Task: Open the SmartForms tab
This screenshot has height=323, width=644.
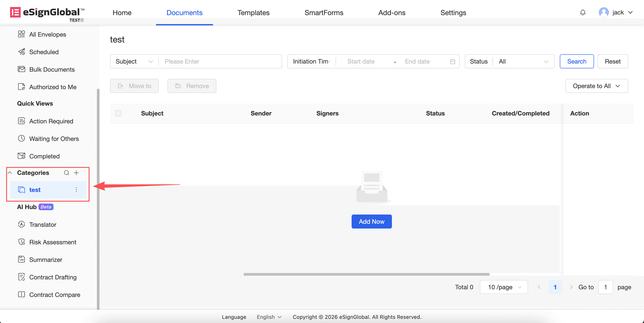Action: click(x=324, y=12)
